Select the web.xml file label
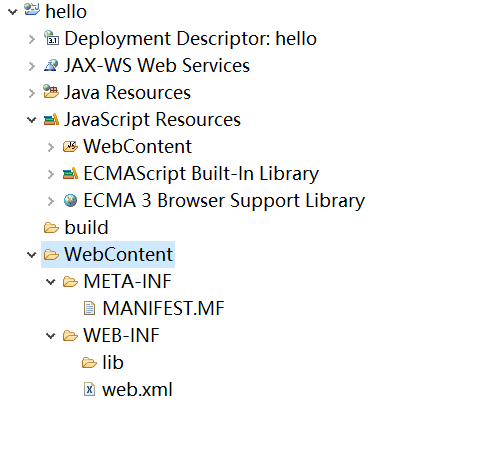 coord(137,389)
